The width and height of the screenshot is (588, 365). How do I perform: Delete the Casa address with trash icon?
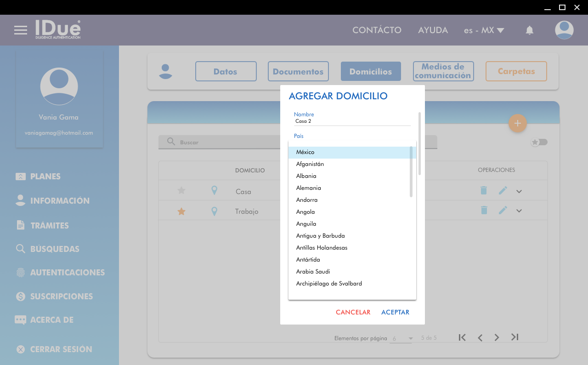tap(483, 191)
